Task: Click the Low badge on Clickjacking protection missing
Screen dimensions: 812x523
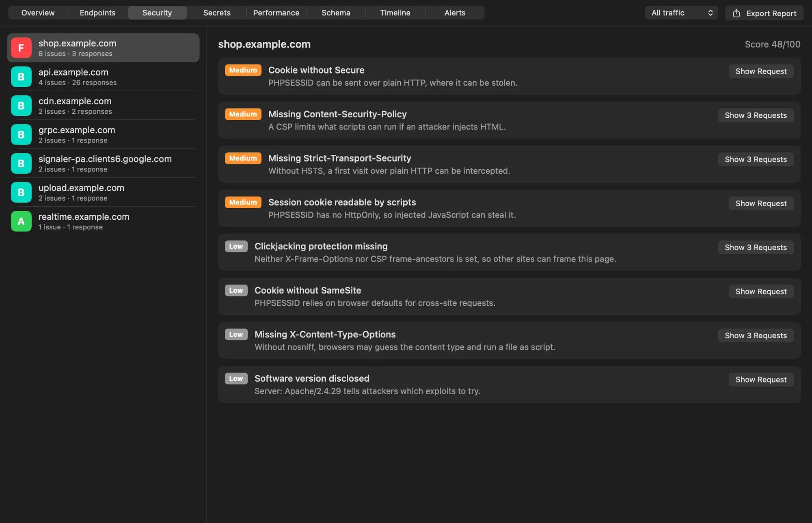Action: (x=236, y=246)
